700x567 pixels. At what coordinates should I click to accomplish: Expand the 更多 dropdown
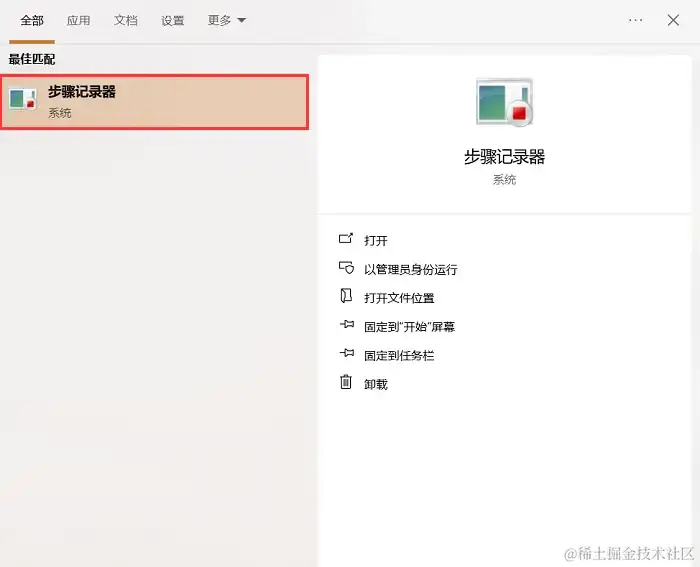pyautogui.click(x=226, y=21)
